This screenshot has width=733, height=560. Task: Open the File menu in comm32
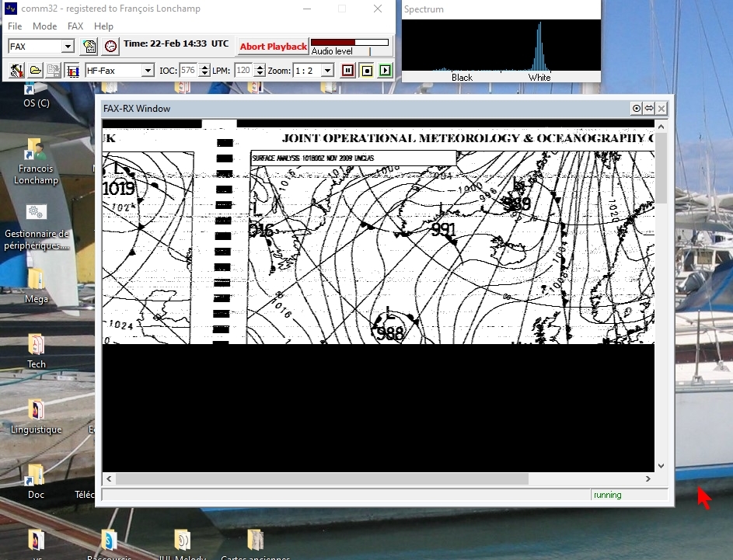[15, 26]
